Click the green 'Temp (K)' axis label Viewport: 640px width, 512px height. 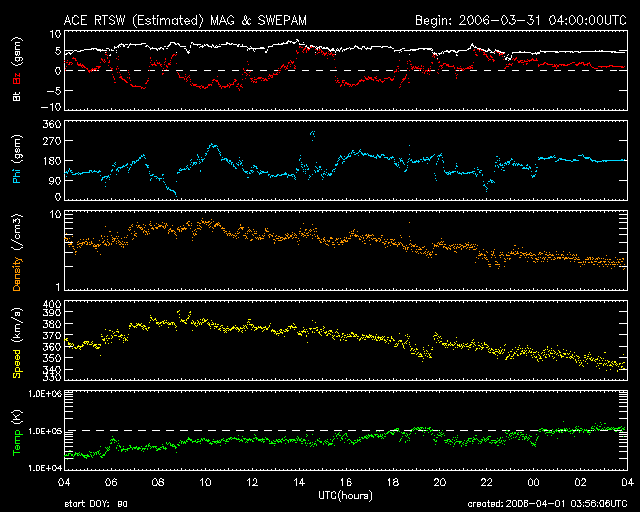coord(17,432)
